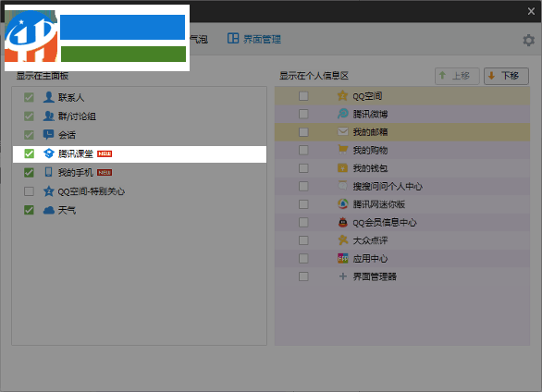The width and height of the screenshot is (542, 392).
Task: Uncheck the 天气 checkbox
Action: (29, 210)
